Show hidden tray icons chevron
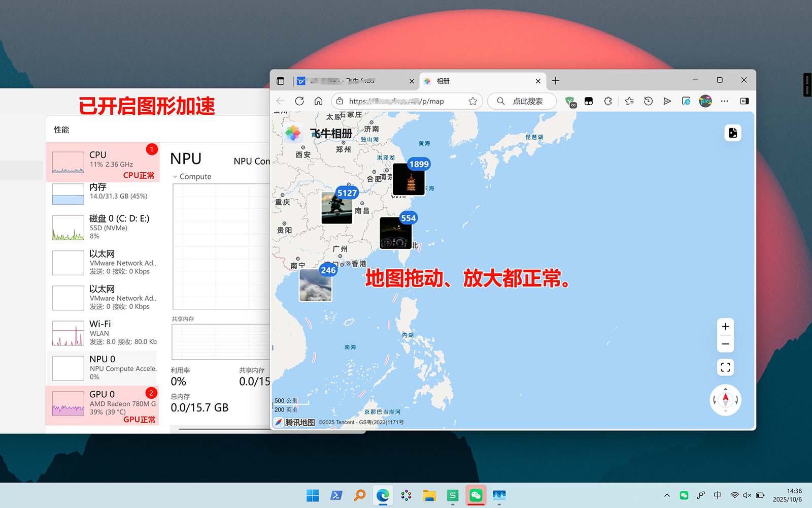 click(667, 495)
